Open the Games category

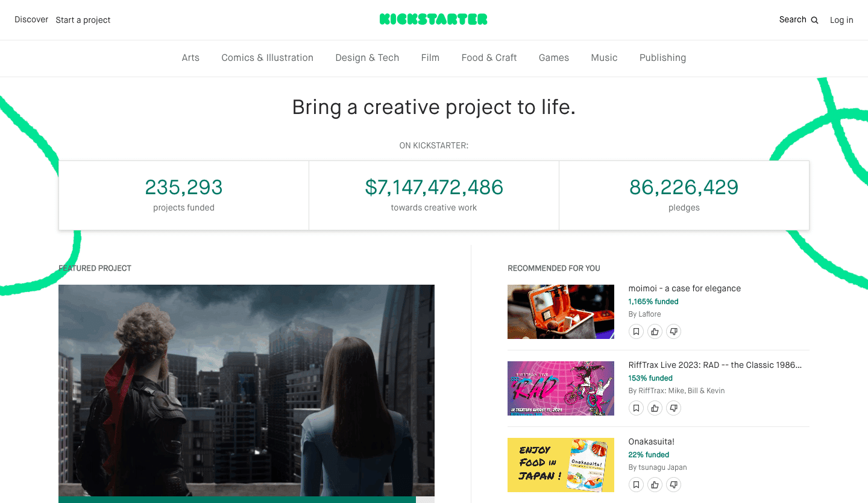[554, 58]
